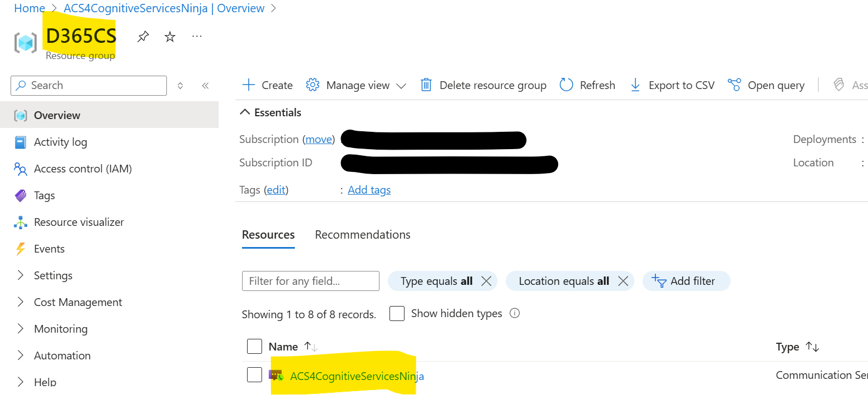Click the ACS4CognitiveServicesNinja resource icon
This screenshot has height=395, width=868.
pyautogui.click(x=276, y=376)
